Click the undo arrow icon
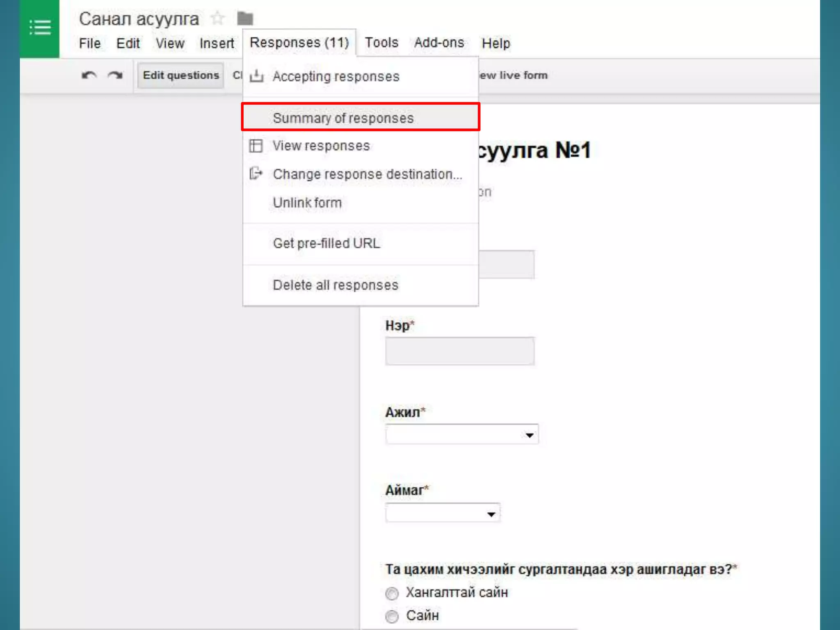The width and height of the screenshot is (840, 630). pos(89,75)
